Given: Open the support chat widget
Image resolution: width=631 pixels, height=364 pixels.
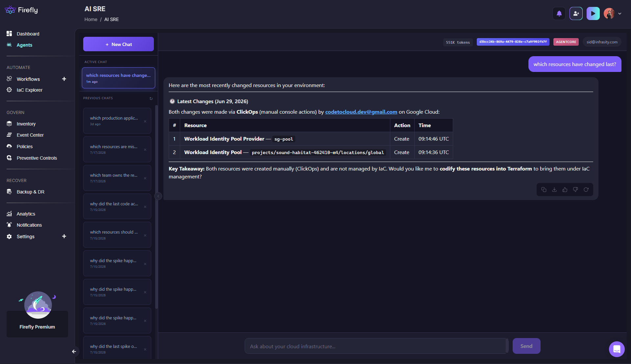Looking at the screenshot, I should [x=617, y=349].
